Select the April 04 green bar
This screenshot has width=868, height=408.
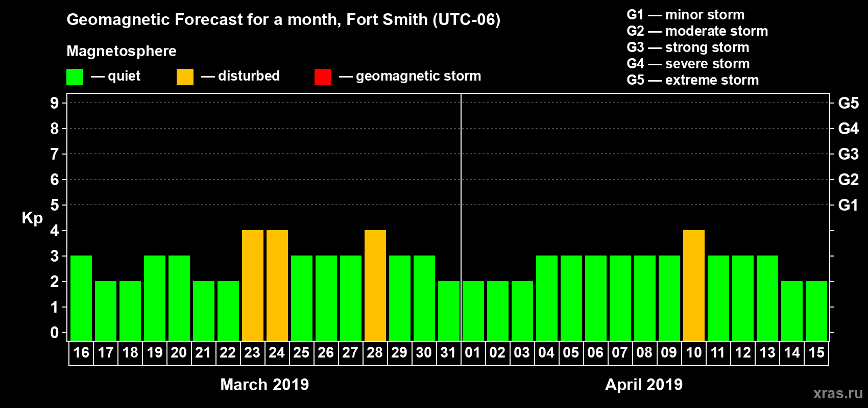(547, 298)
